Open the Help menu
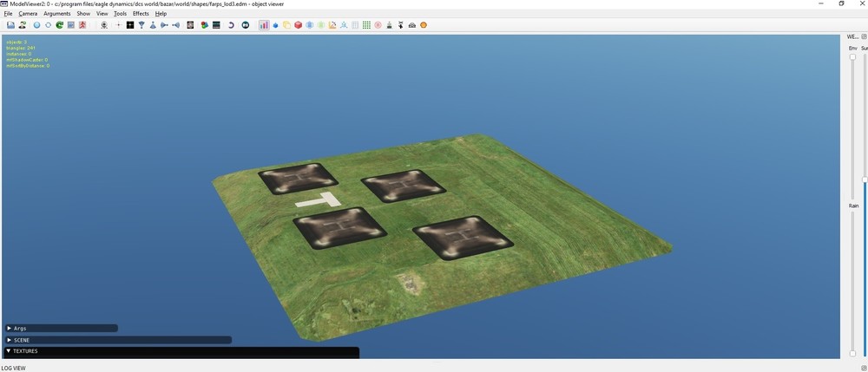The height and width of the screenshot is (372, 868). (x=161, y=13)
